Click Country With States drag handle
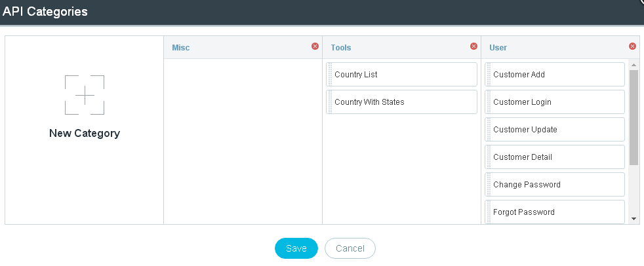Viewport: 644px width, 266px height. [331, 102]
